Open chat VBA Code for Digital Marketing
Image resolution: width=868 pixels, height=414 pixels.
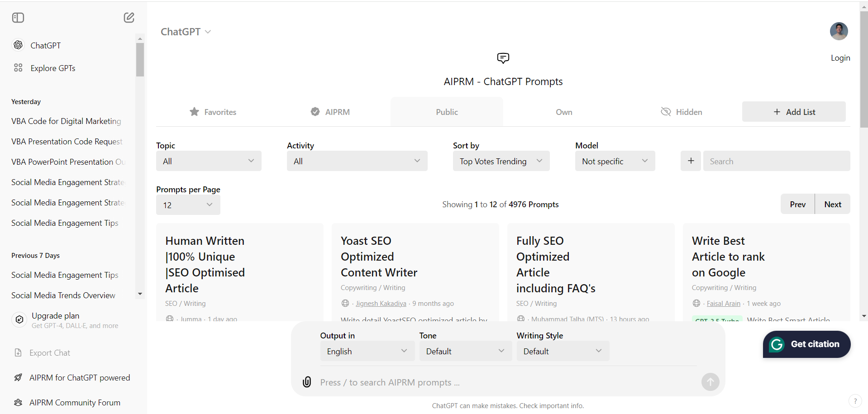coord(66,121)
